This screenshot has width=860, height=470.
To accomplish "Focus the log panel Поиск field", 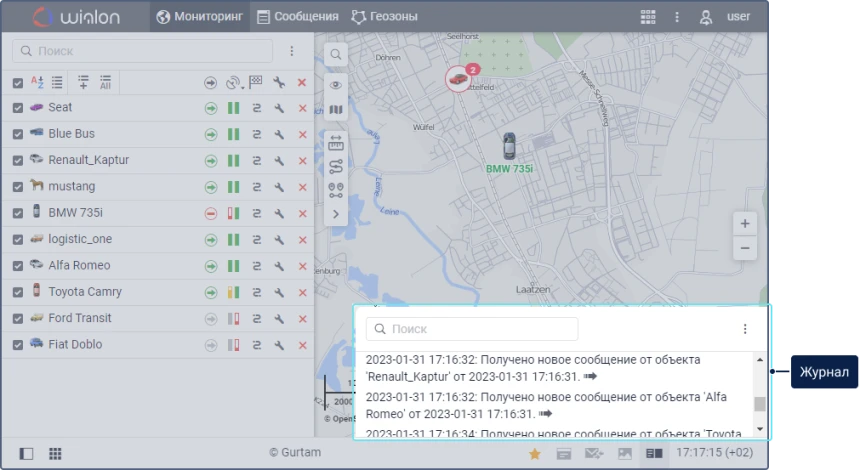I will tap(472, 329).
